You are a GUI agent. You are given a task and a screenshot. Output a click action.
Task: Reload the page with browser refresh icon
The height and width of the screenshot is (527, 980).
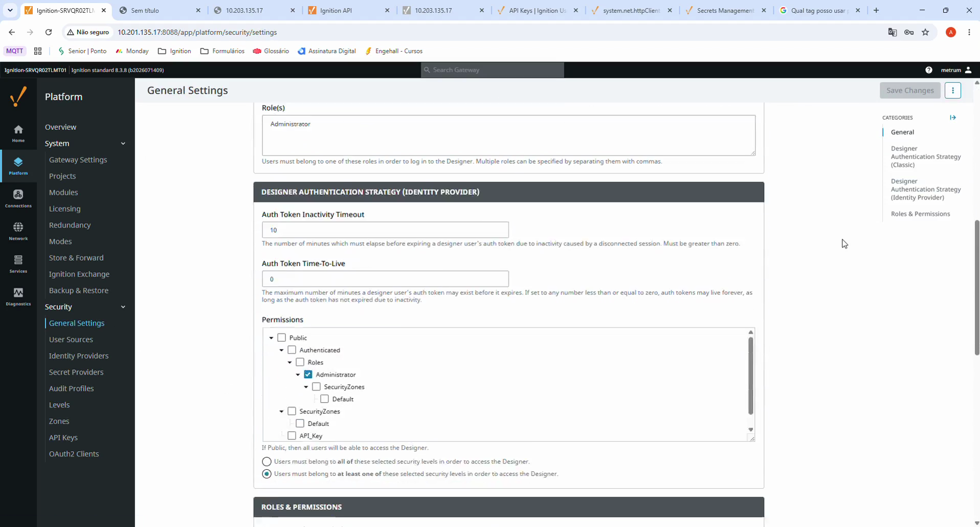coord(49,32)
